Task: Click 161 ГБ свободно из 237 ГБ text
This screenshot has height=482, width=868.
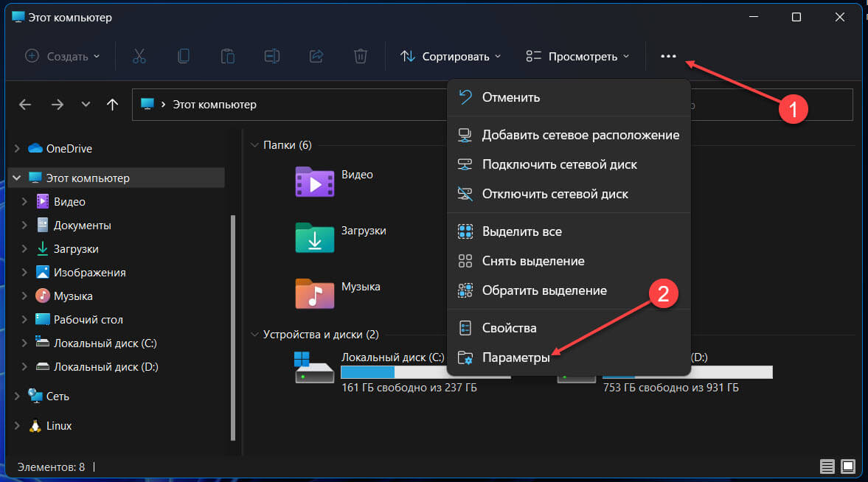Action: point(409,388)
